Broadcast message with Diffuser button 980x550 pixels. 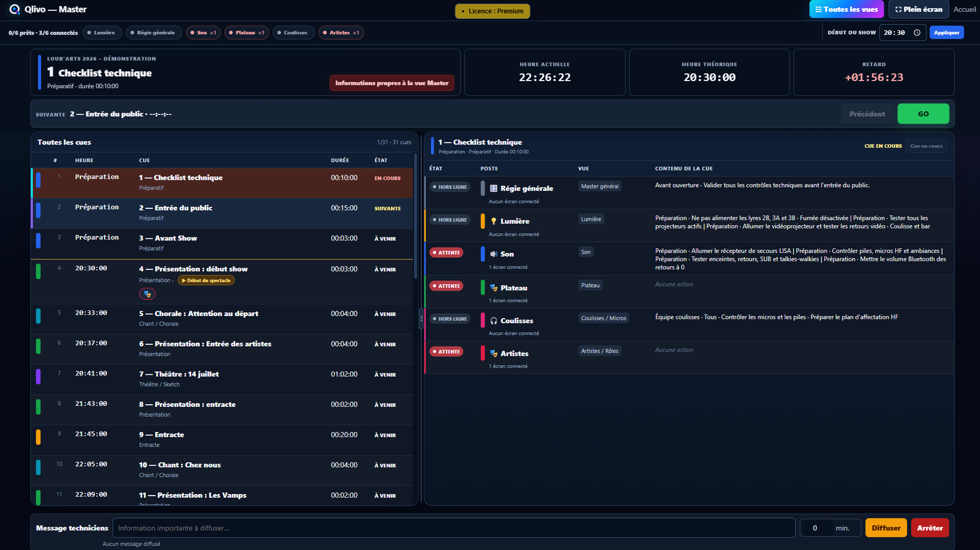(x=886, y=528)
